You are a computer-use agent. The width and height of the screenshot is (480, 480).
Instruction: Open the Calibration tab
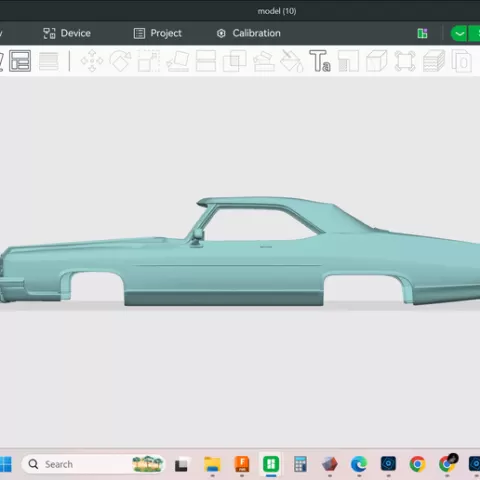point(249,33)
